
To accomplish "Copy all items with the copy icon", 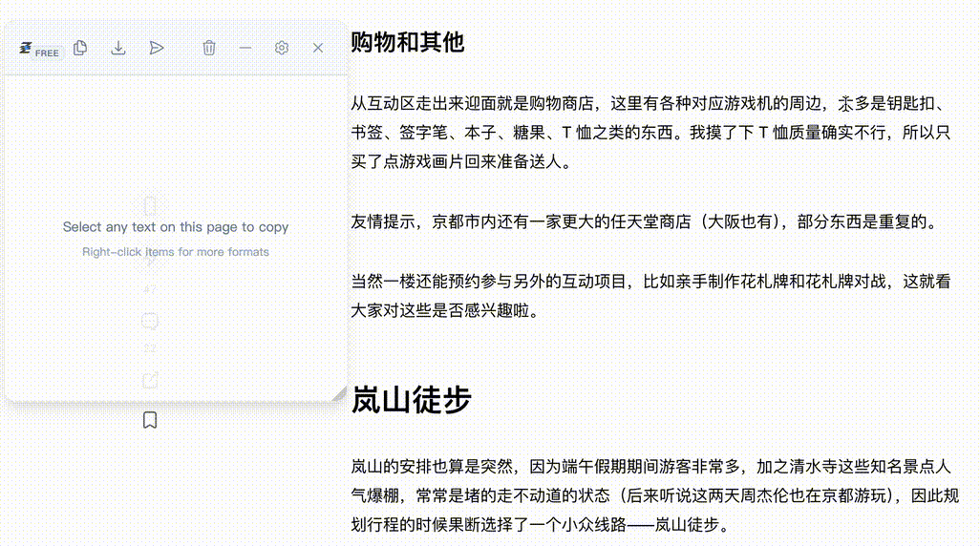I will pos(80,48).
